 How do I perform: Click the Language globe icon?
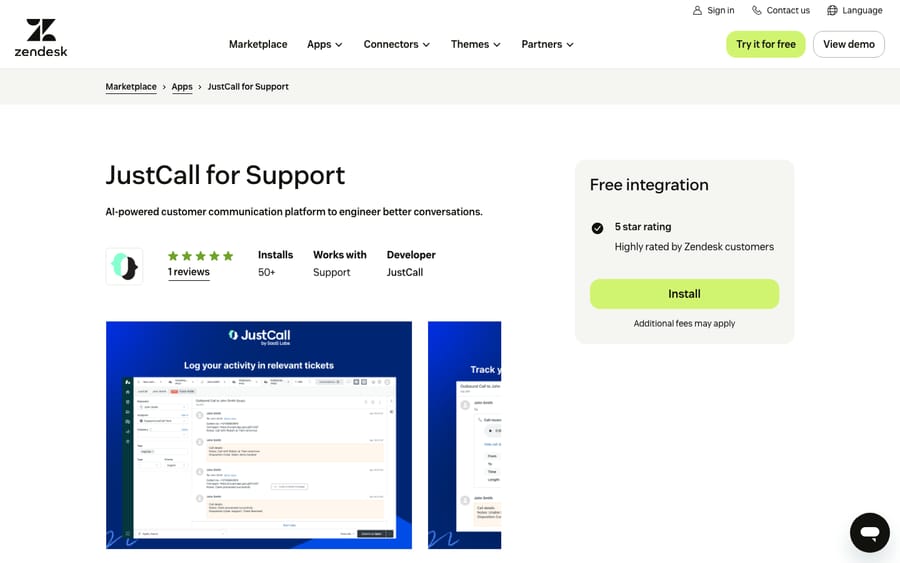832,10
